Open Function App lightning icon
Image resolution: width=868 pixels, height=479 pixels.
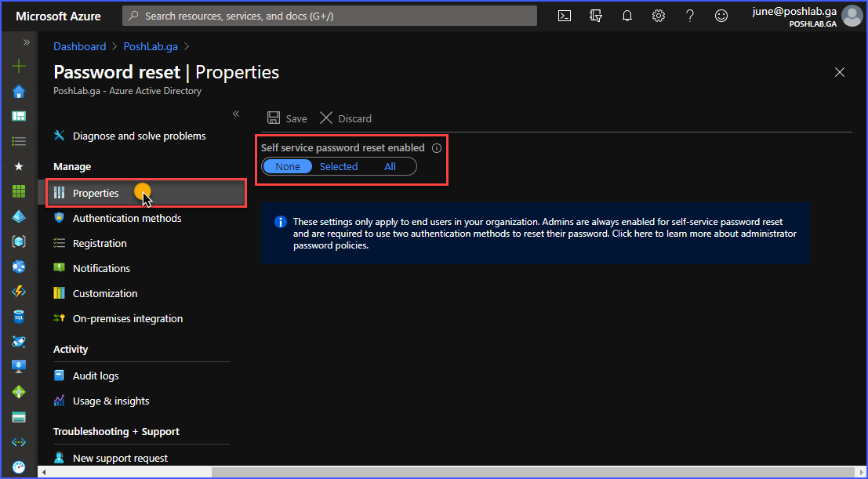click(19, 292)
